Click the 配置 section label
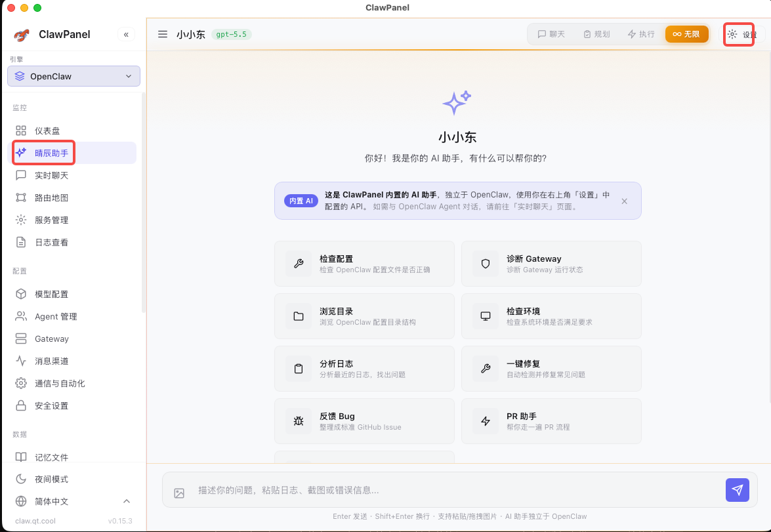The width and height of the screenshot is (771, 532). [20, 271]
